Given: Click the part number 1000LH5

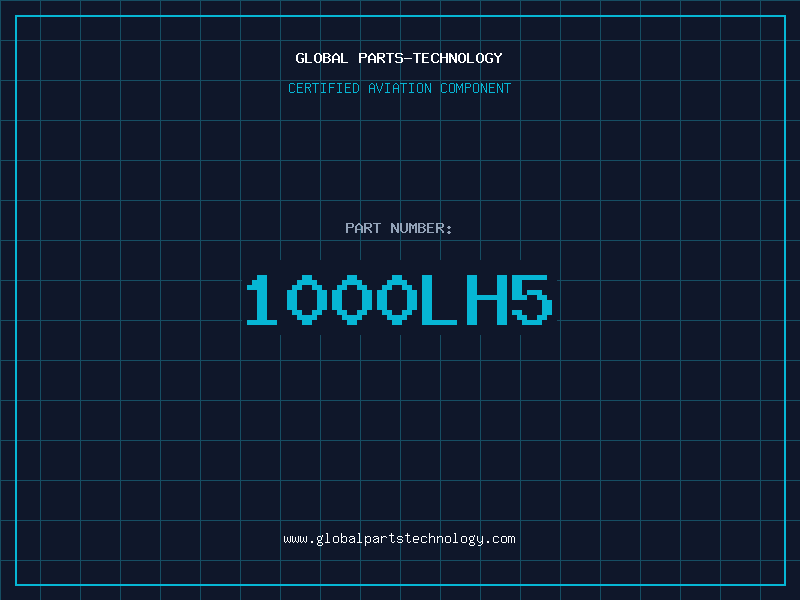Looking at the screenshot, I should click(x=399, y=300).
